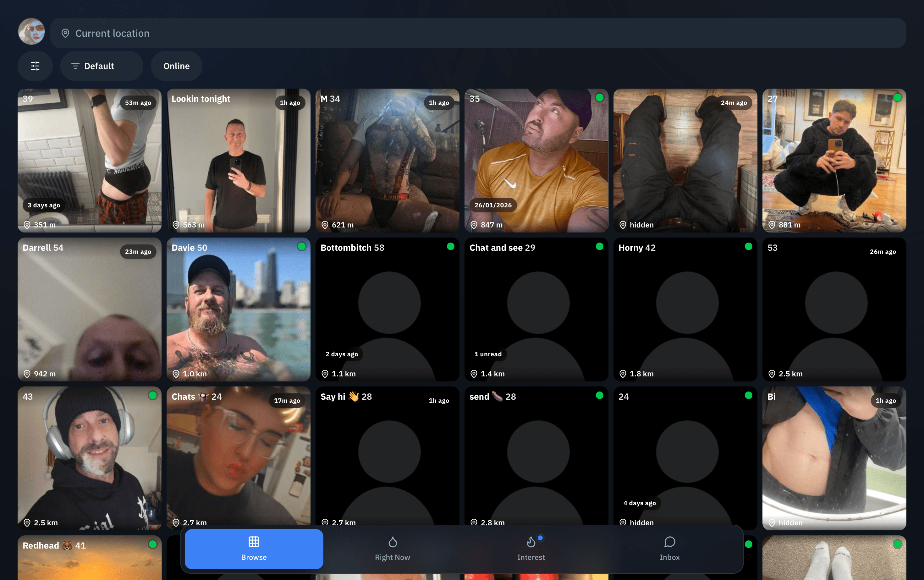
Task: Open the 35 profile at 847 m
Action: pyautogui.click(x=536, y=160)
